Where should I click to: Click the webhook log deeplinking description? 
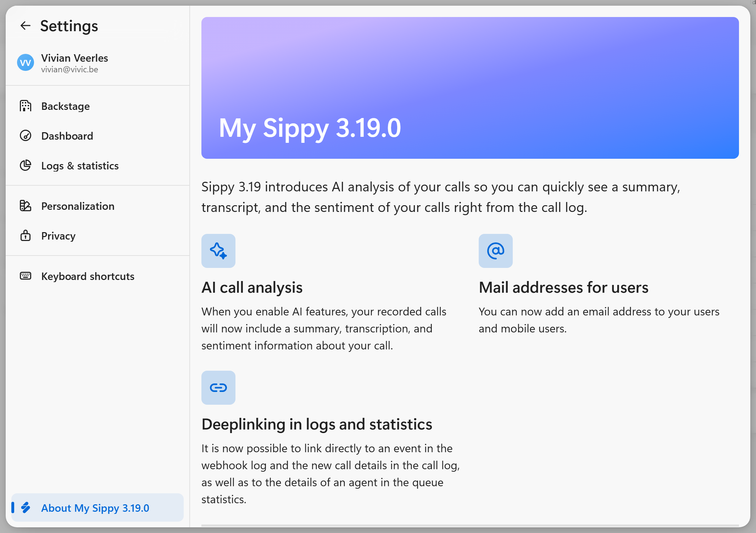click(330, 474)
